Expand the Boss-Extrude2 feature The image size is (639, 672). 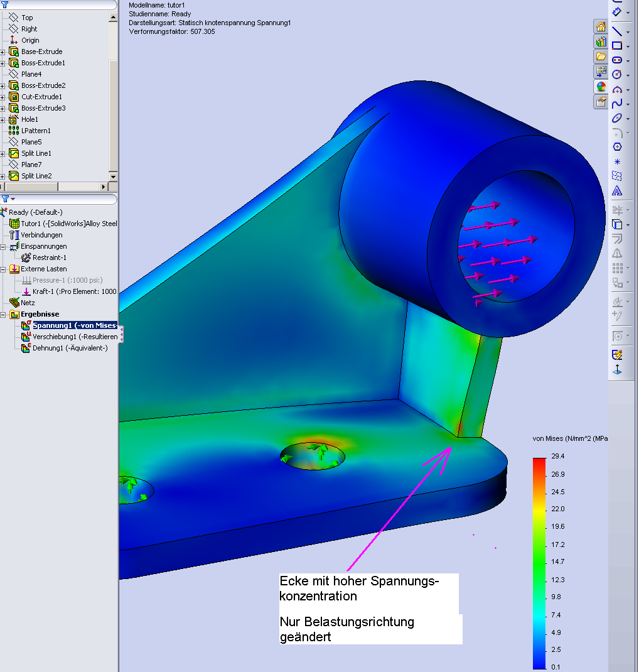3,86
